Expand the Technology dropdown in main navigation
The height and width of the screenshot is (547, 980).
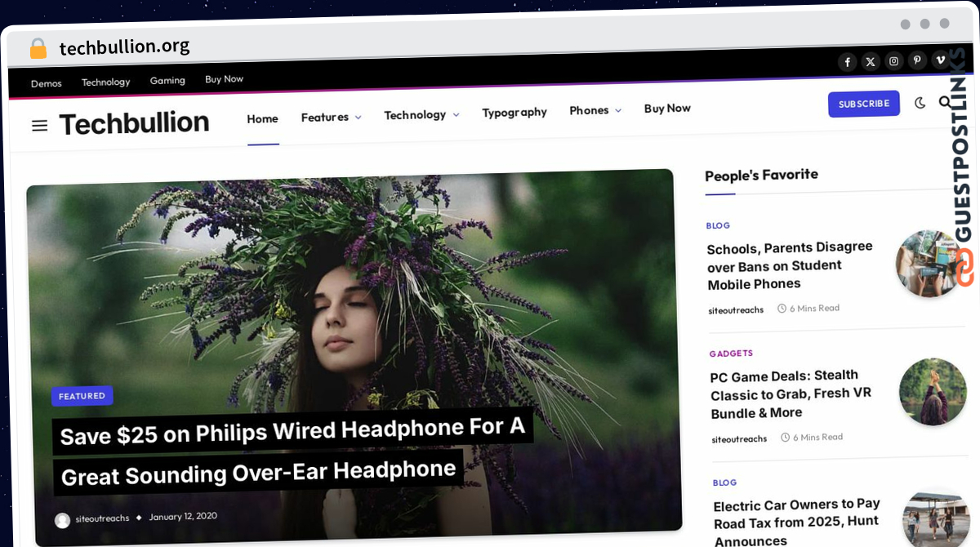[x=421, y=115]
